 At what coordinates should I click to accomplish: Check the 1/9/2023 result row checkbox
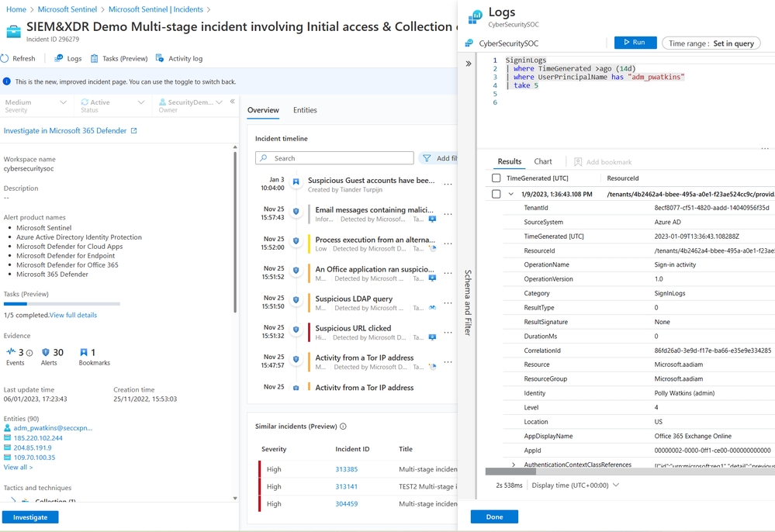[496, 194]
